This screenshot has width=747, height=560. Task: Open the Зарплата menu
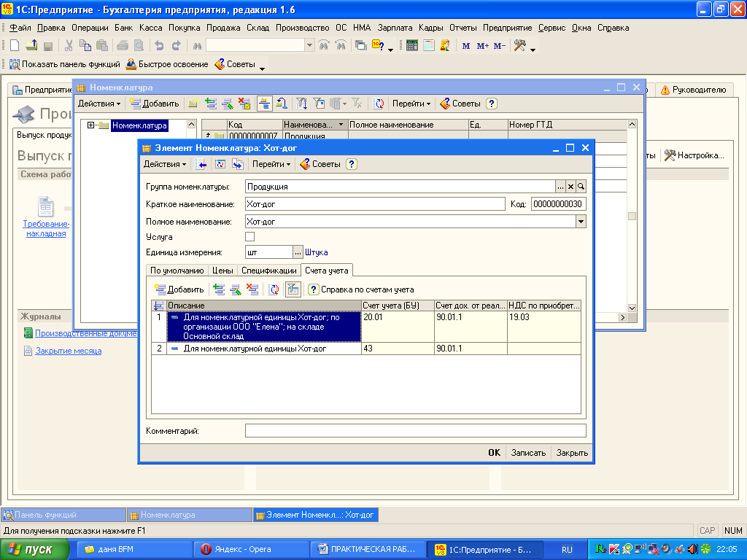[395, 28]
